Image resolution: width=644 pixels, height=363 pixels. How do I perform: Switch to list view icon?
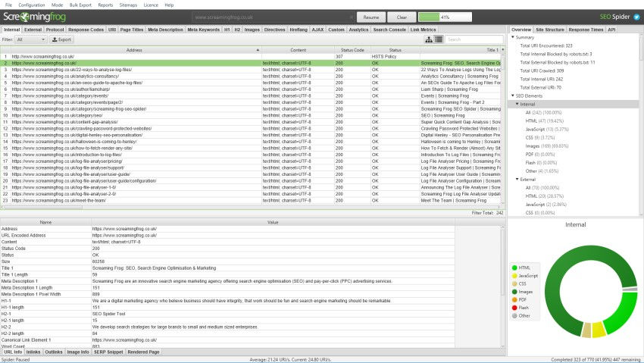tap(438, 39)
